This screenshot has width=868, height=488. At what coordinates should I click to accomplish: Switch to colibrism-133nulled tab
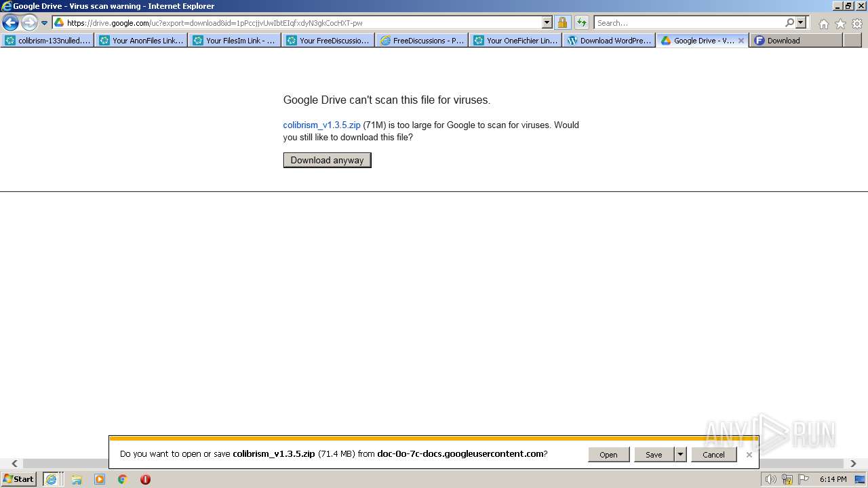[x=47, y=41]
